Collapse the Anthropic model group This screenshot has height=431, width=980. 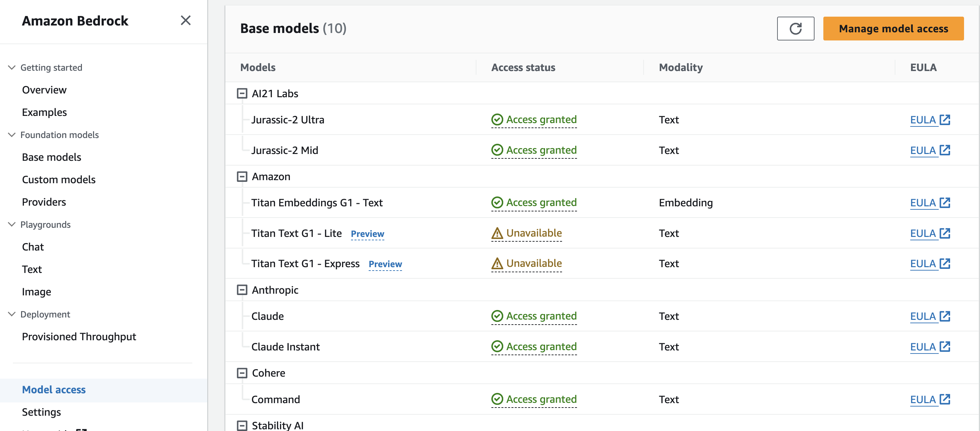click(242, 290)
